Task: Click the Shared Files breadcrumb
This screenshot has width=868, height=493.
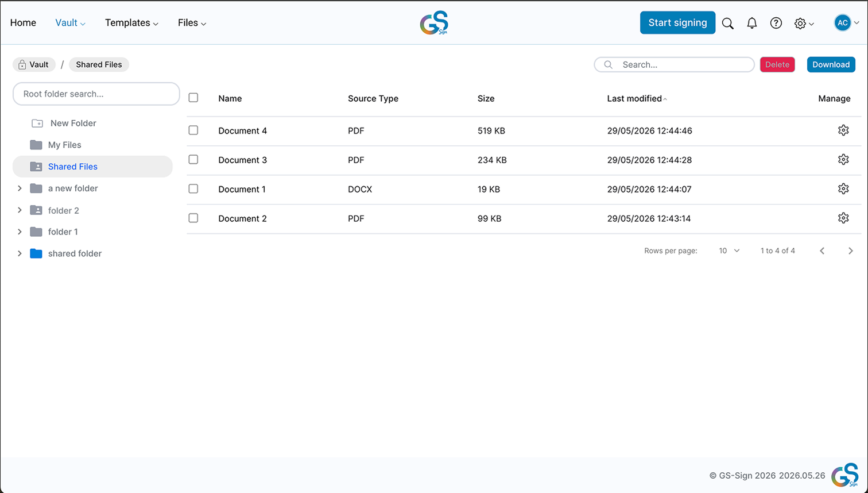Action: coord(99,64)
